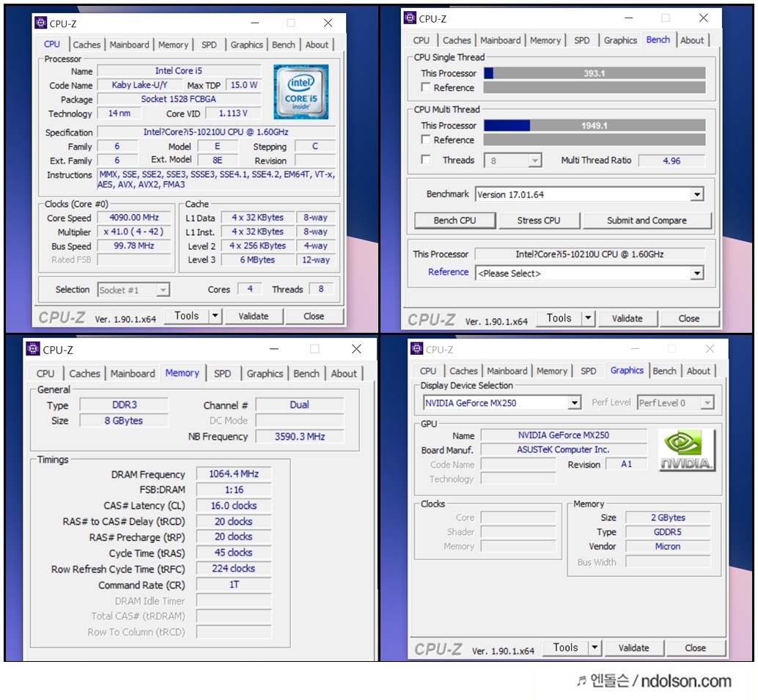Click the Bench CPU button
758x700 pixels.
click(x=455, y=221)
